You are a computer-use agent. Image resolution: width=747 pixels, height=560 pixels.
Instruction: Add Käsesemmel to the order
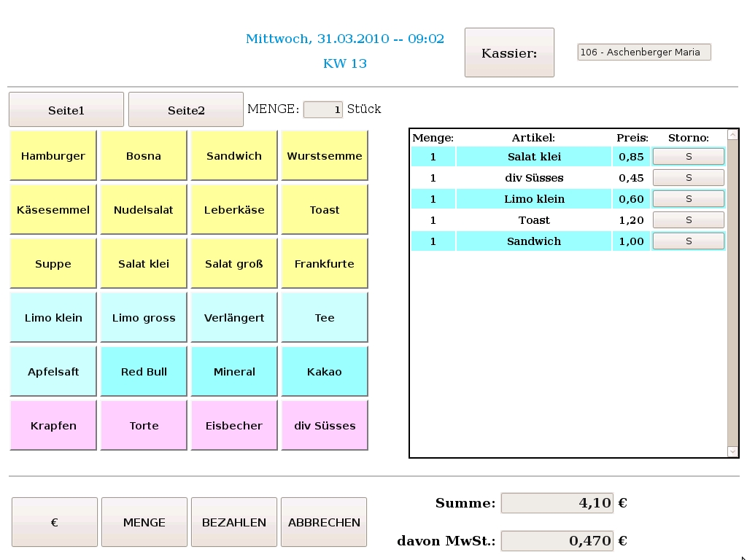pos(53,210)
